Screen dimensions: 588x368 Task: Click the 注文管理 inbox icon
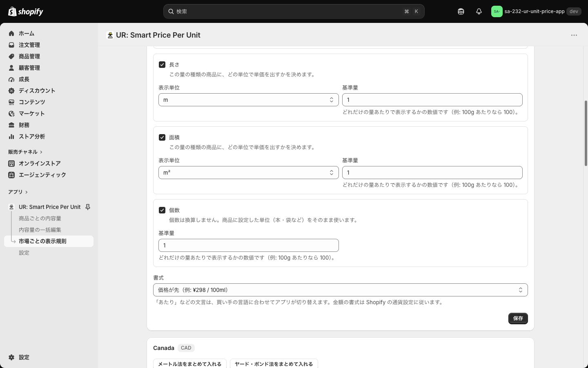11,45
